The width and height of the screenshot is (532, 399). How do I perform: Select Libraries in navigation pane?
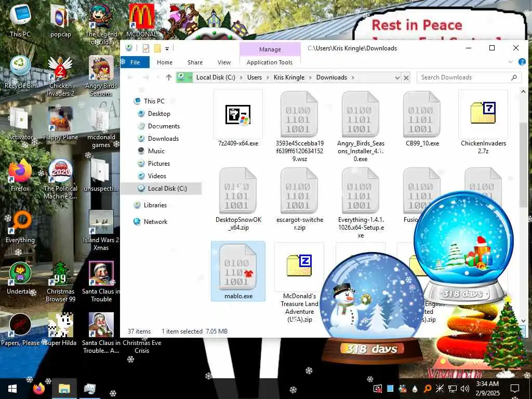[x=155, y=205]
